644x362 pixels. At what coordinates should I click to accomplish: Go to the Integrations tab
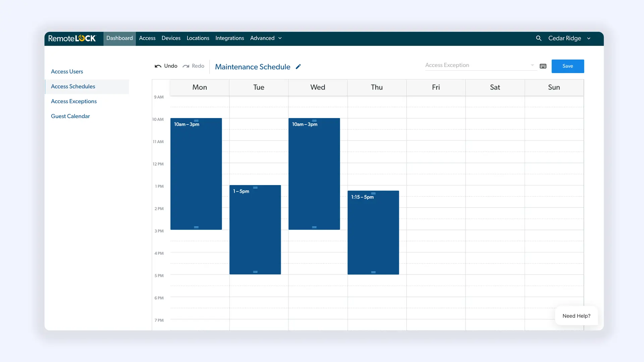click(230, 38)
